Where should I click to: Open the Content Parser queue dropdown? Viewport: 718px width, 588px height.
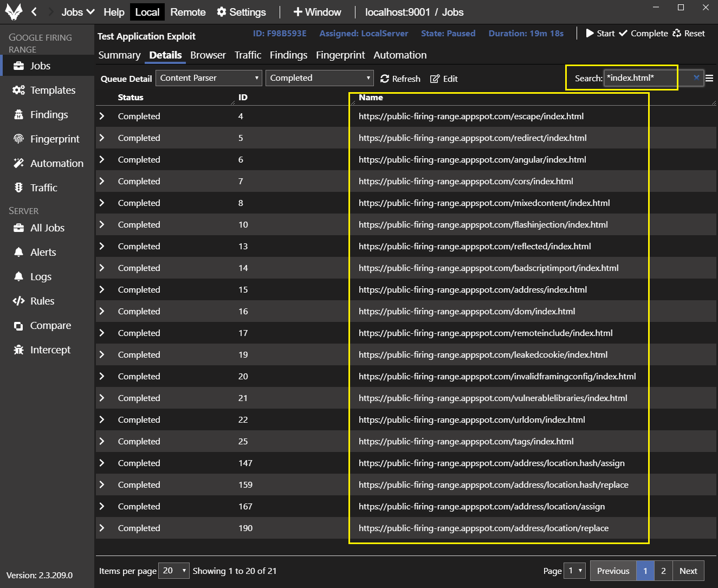[209, 78]
